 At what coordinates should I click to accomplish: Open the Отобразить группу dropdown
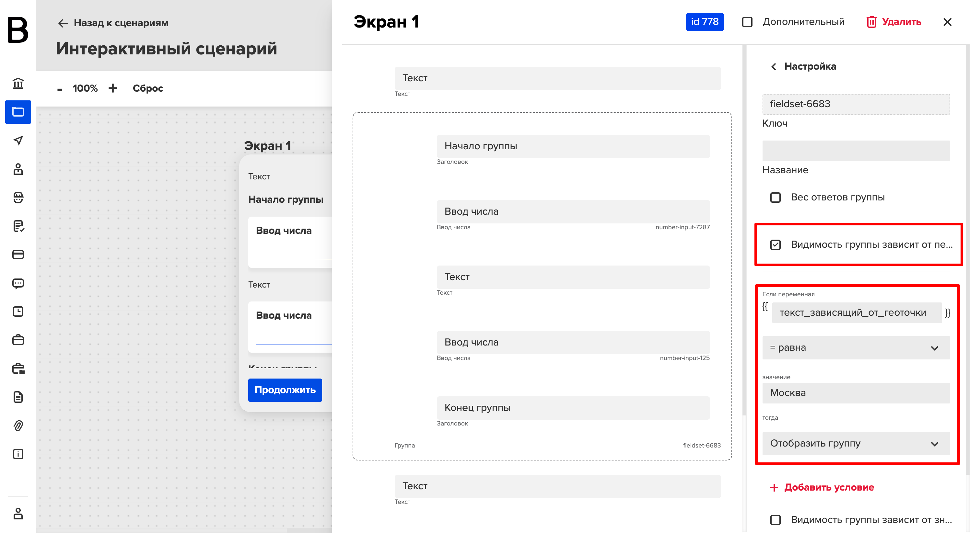point(856,444)
